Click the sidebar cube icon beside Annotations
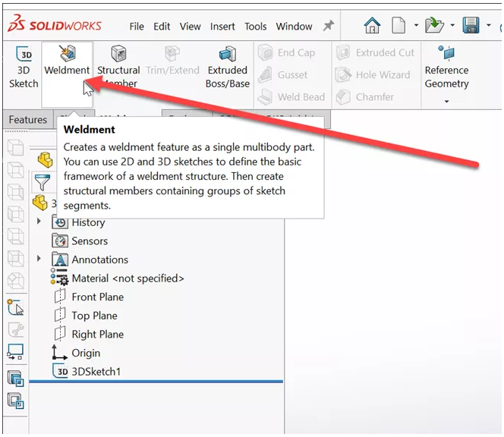504x437 pixels. (x=15, y=259)
